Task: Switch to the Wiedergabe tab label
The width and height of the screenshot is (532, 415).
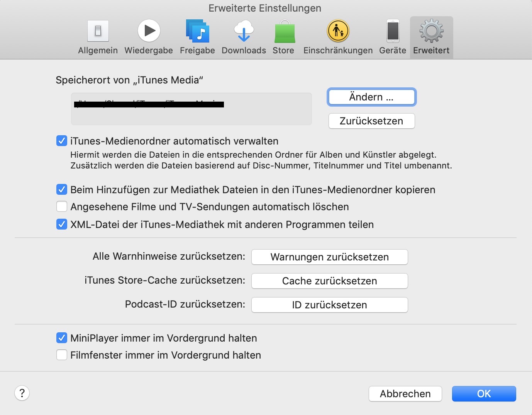Action: (x=149, y=50)
